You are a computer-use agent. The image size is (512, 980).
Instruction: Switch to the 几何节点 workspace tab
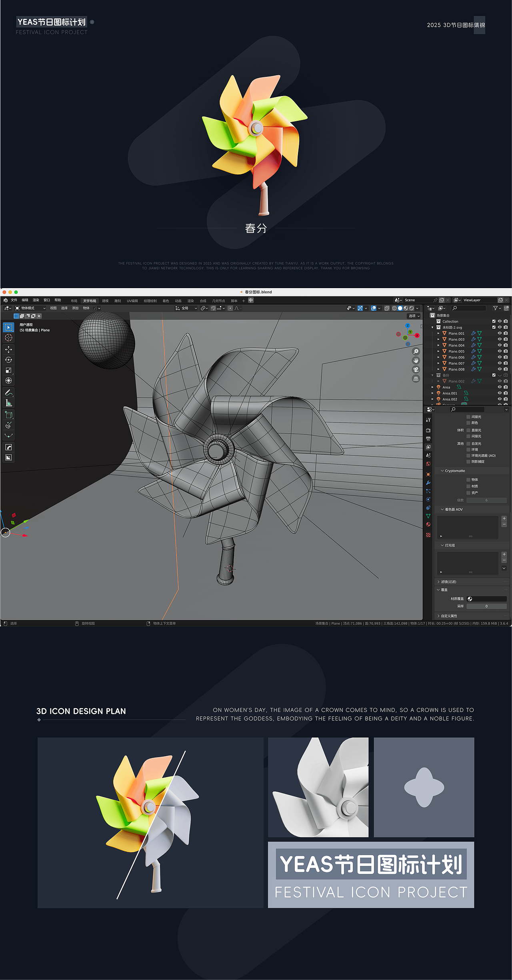coord(218,301)
